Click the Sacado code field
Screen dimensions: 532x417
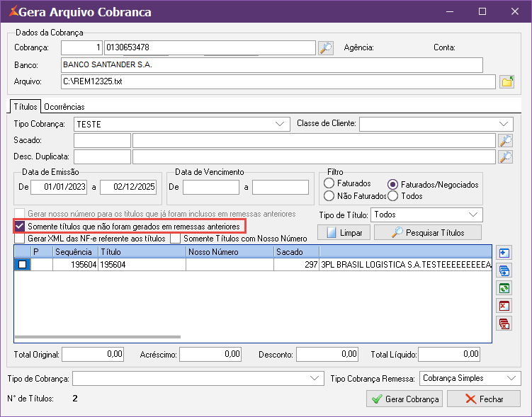tap(103, 140)
